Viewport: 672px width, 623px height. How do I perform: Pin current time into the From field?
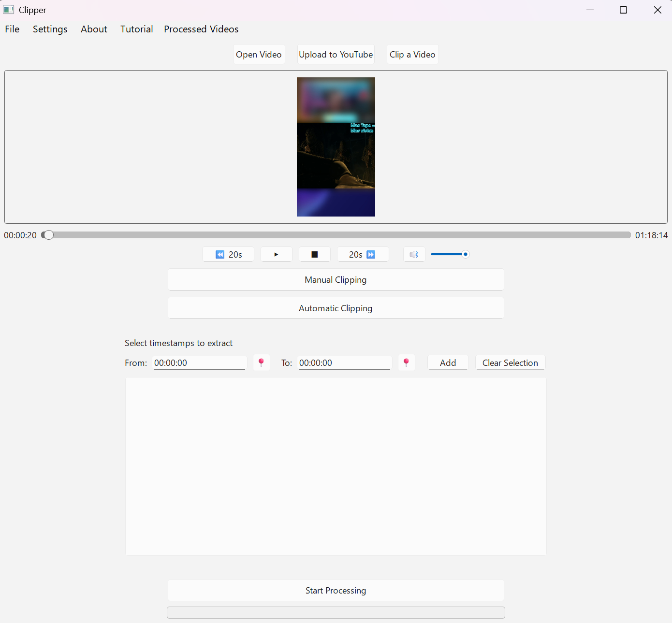(262, 362)
